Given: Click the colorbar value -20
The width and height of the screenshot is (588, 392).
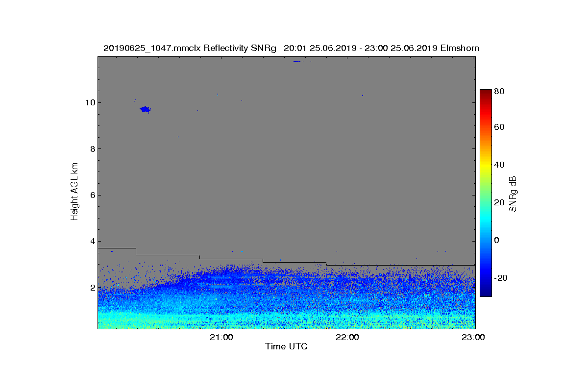Looking at the screenshot, I should [x=501, y=278].
